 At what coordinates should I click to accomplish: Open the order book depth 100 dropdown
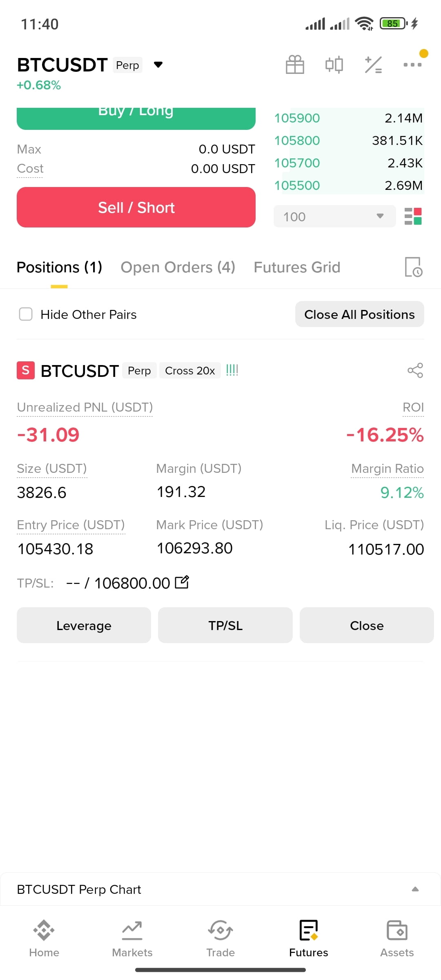click(x=334, y=216)
